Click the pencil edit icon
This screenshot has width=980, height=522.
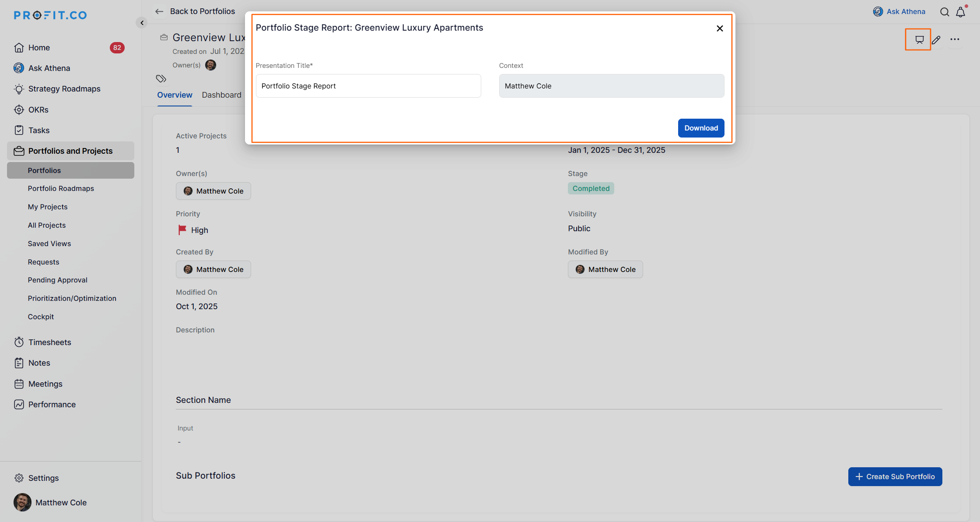click(936, 40)
